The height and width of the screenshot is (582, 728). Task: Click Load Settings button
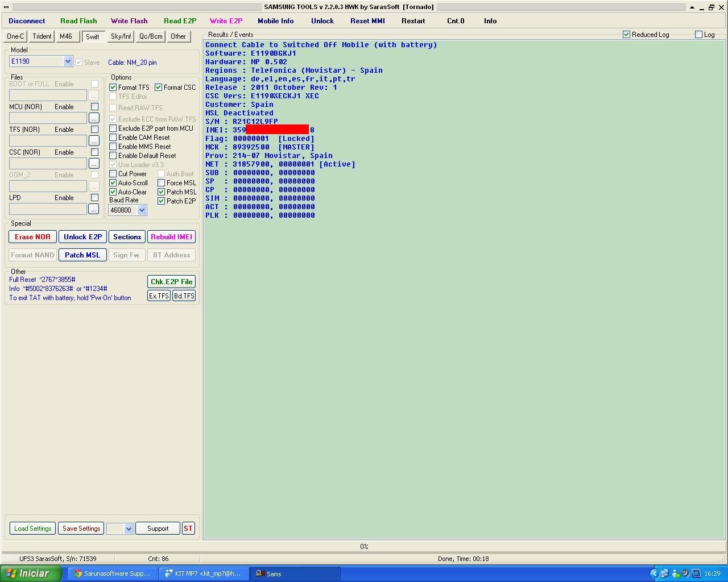click(x=32, y=529)
